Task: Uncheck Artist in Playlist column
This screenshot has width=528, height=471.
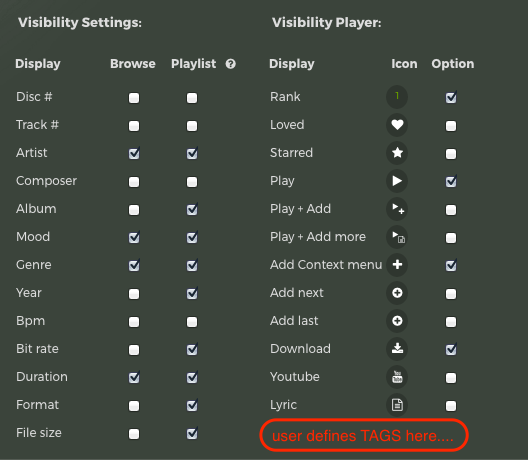Action: (192, 154)
